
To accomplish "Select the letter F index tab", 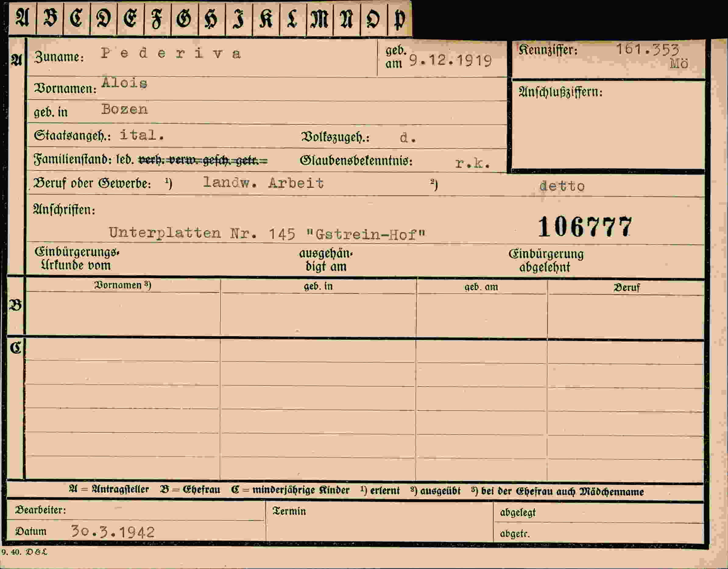I will point(158,18).
